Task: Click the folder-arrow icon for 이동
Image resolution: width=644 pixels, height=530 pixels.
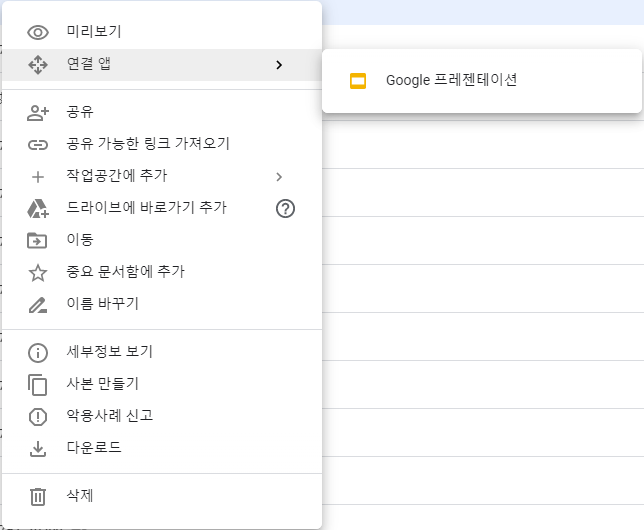Action: [x=38, y=240]
